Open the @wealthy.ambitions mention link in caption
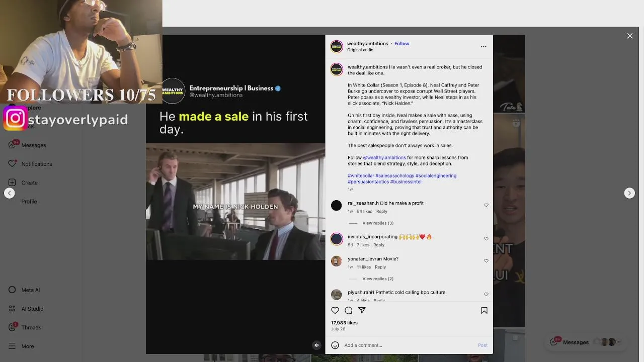 point(384,157)
